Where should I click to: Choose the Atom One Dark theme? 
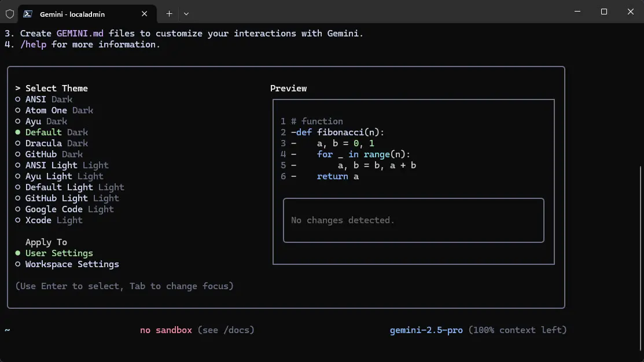(x=54, y=110)
